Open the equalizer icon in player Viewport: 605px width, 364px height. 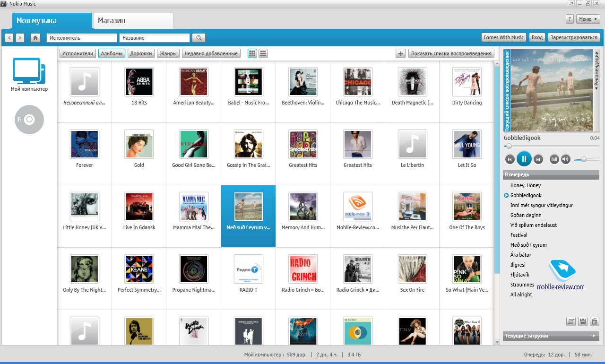554,159
